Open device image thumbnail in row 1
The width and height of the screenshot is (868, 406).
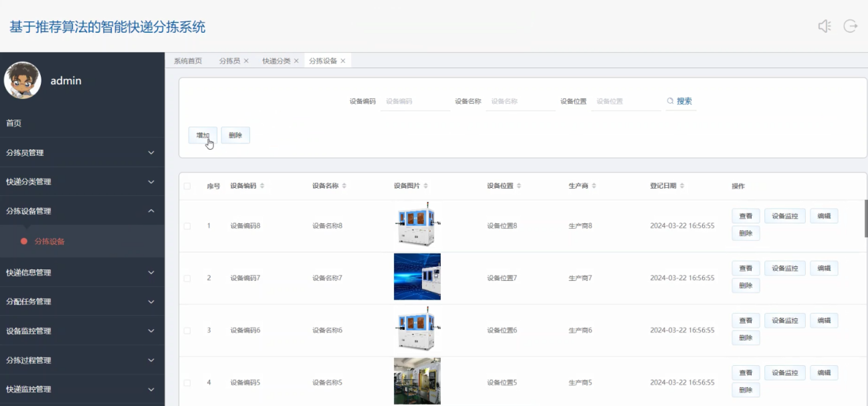[417, 224]
